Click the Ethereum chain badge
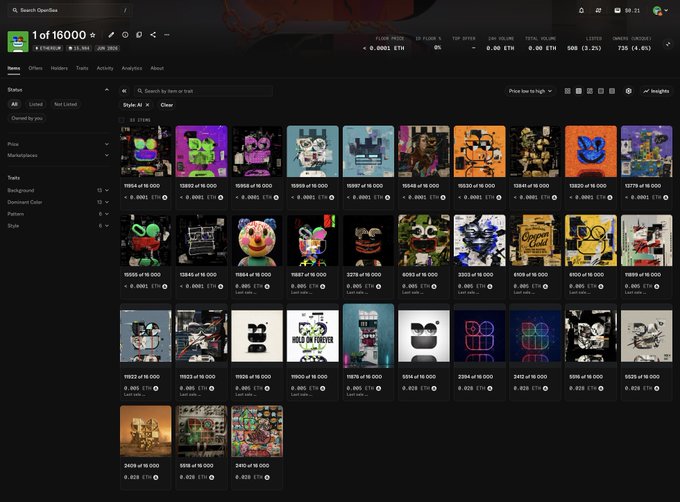This screenshot has height=502, width=680. click(x=48, y=48)
